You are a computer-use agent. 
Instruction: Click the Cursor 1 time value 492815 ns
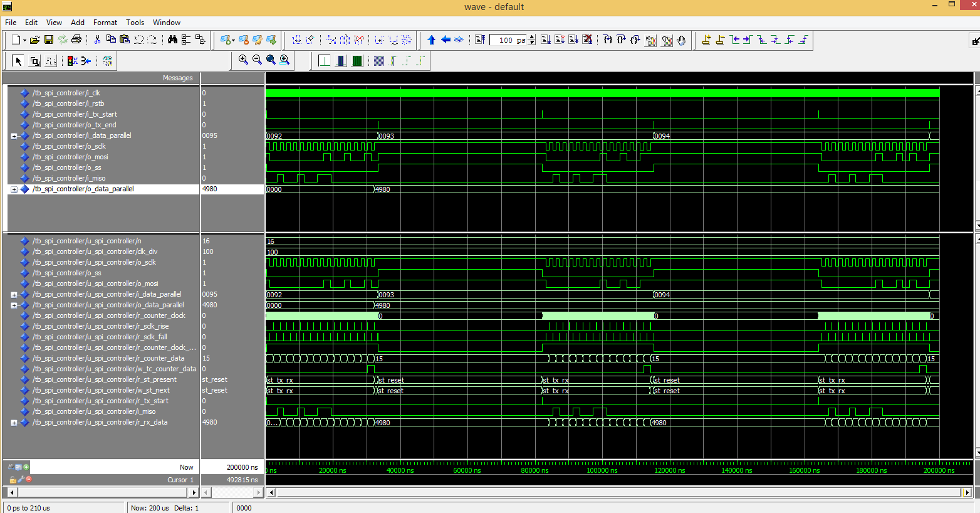pyautogui.click(x=242, y=480)
